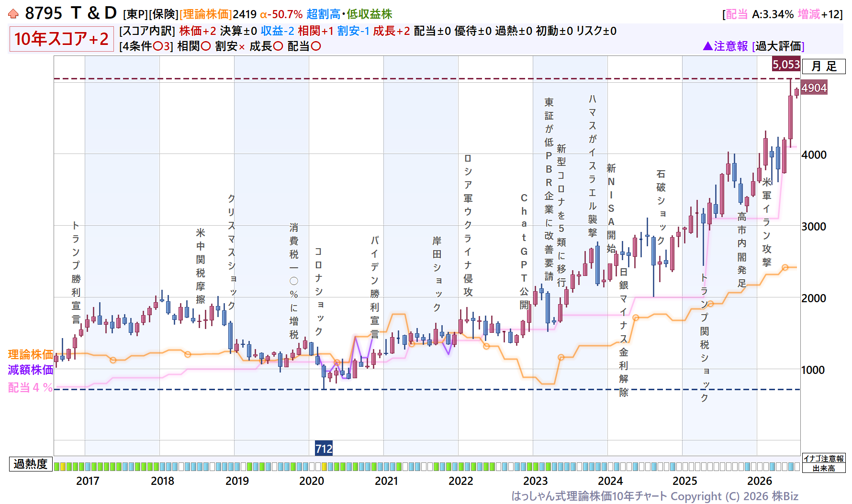The image size is (852, 504).
Task: Click the red house icon beside 8795
Action: (13, 14)
